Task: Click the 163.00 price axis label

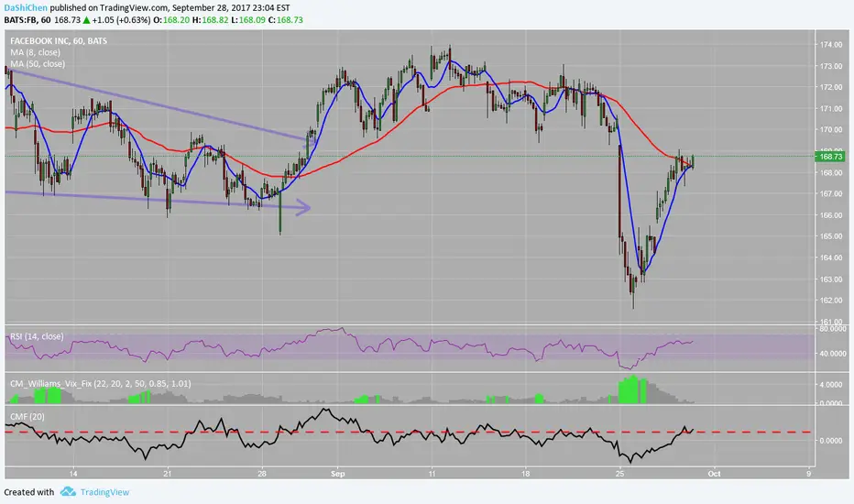Action: [x=830, y=279]
